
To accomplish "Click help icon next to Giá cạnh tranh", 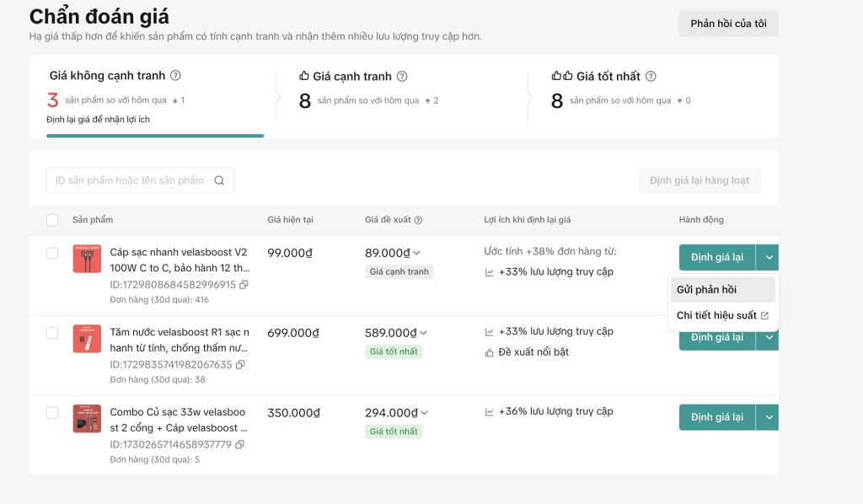I will tap(402, 77).
